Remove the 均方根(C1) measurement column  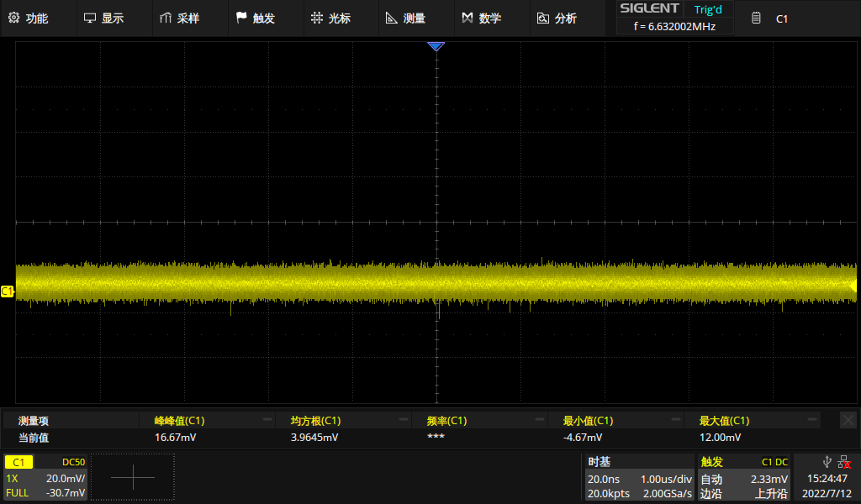404,419
